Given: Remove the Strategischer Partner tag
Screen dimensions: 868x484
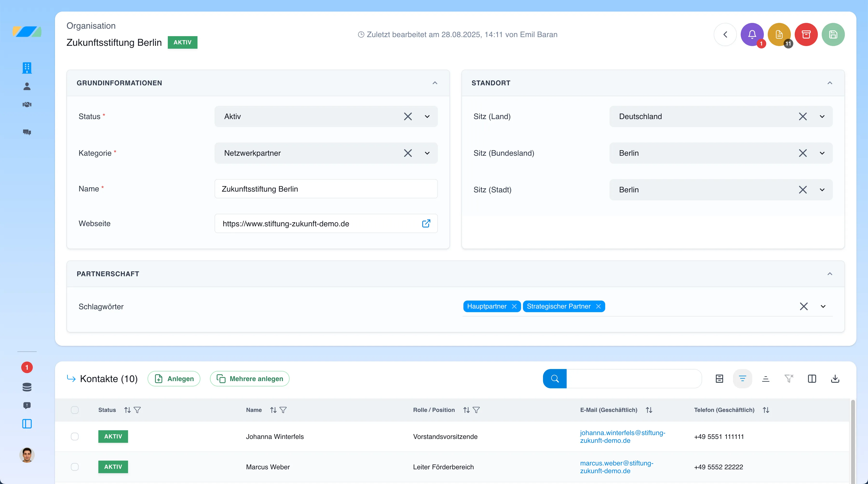Looking at the screenshot, I should (598, 306).
